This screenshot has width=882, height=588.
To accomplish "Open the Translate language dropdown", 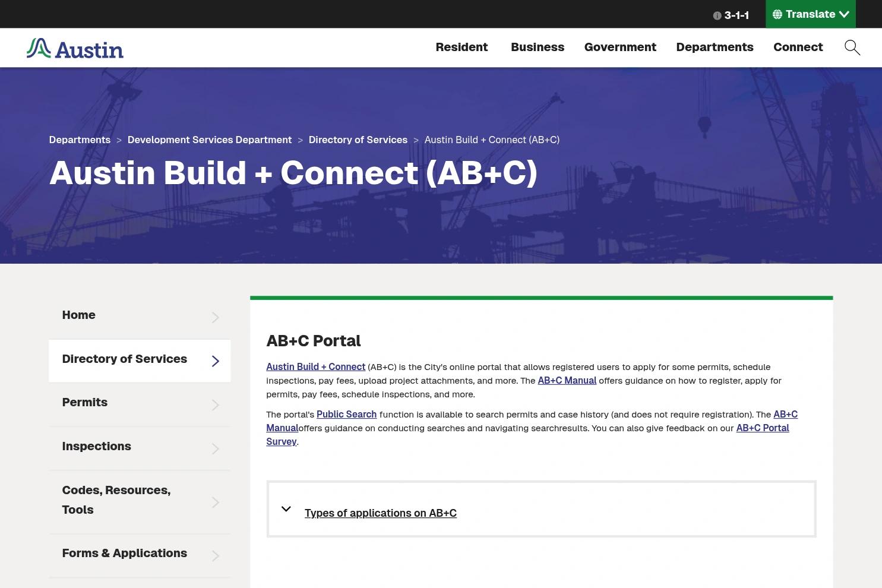I will click(811, 14).
